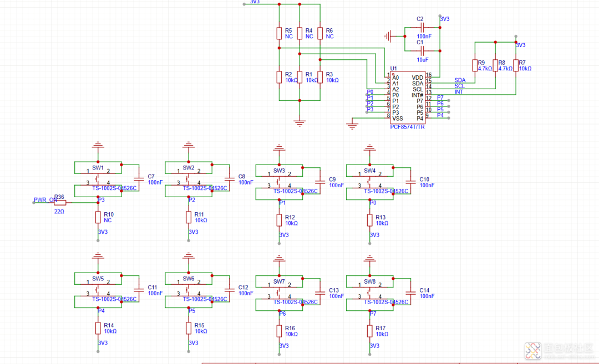Select the SDA net label

click(x=460, y=80)
